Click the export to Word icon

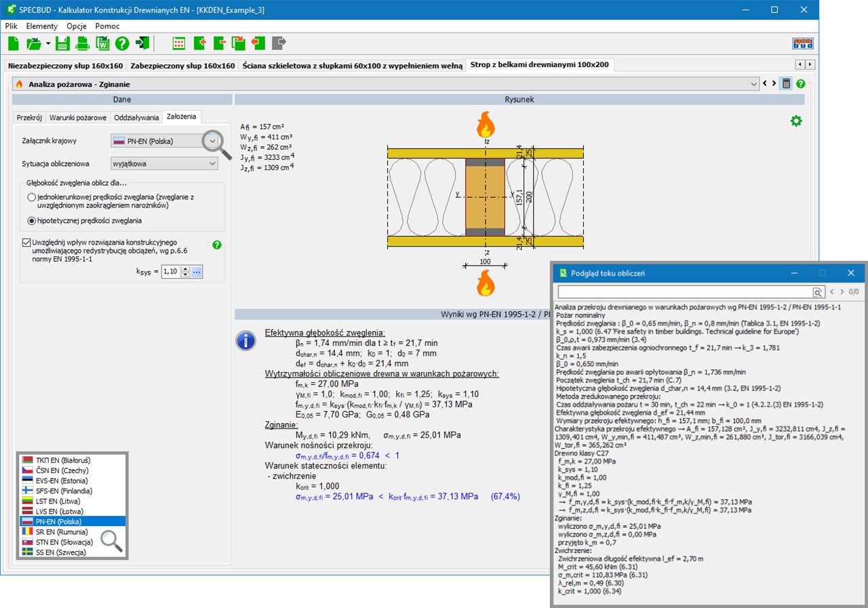click(x=102, y=44)
